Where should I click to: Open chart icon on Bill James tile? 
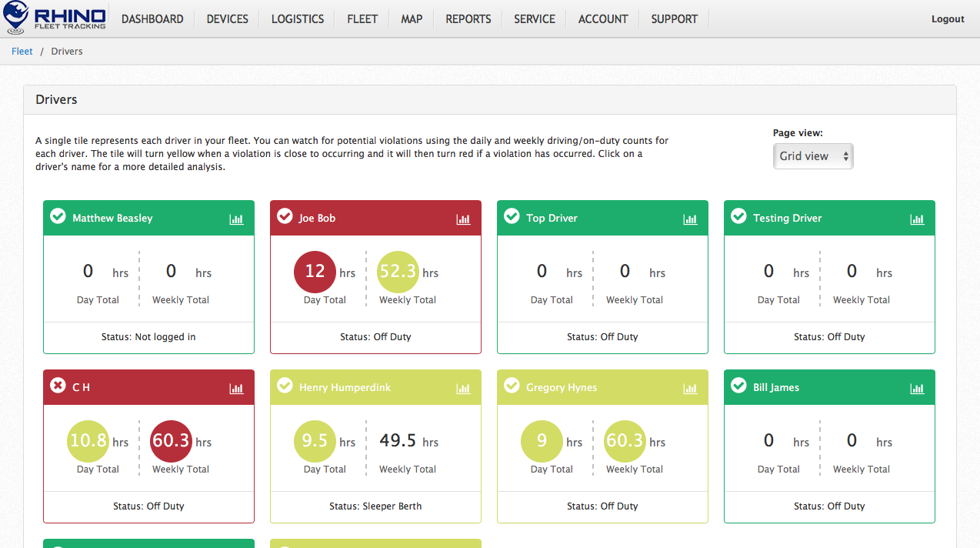click(917, 389)
